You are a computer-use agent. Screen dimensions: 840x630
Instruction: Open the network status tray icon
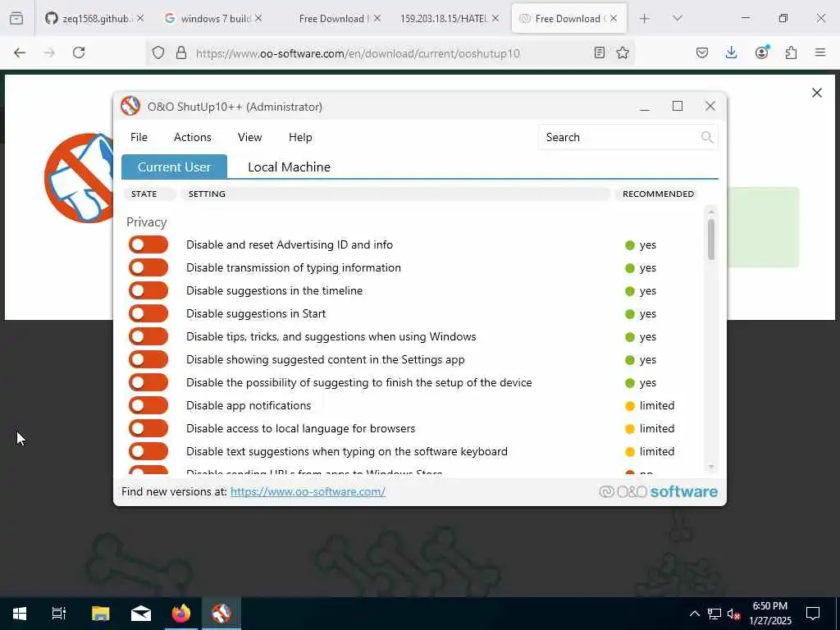click(x=714, y=614)
